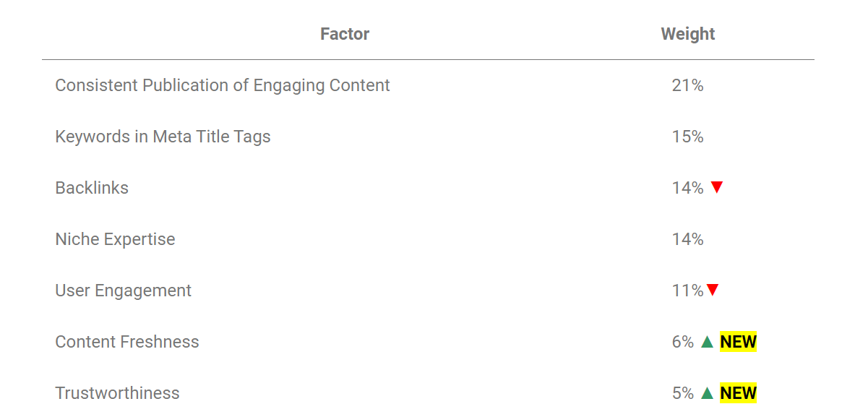Click the red down arrow beside Backlinks 14%
Image resolution: width=868 pixels, height=417 pixels.
[x=716, y=188]
